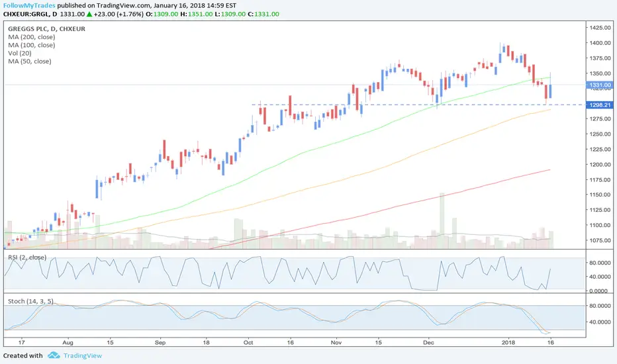
Task: Open the TradingView text link in footer
Action: (83, 356)
